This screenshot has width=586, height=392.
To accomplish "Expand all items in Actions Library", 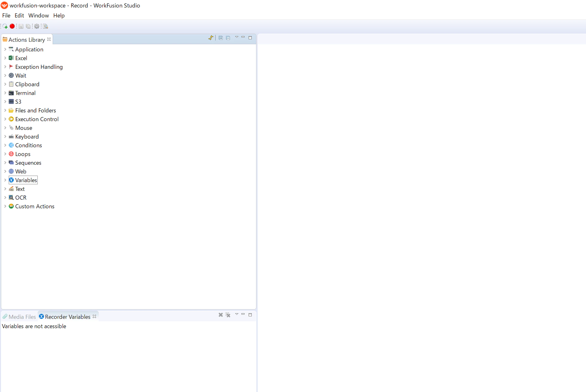I will [x=221, y=38].
